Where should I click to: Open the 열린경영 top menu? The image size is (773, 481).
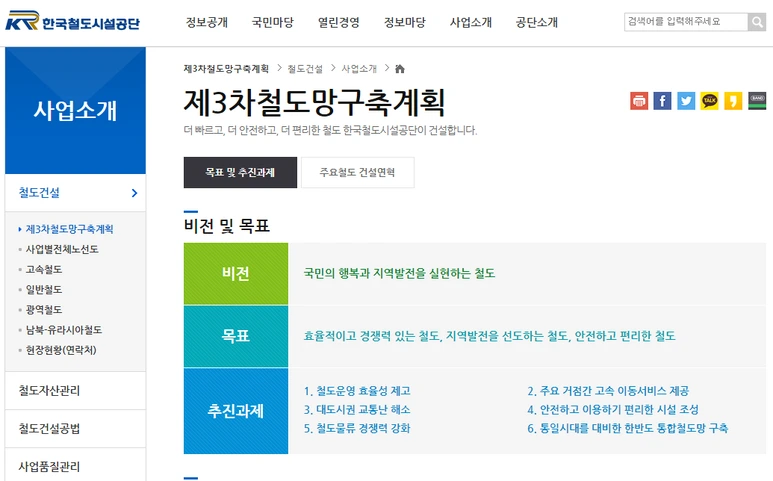coord(339,22)
